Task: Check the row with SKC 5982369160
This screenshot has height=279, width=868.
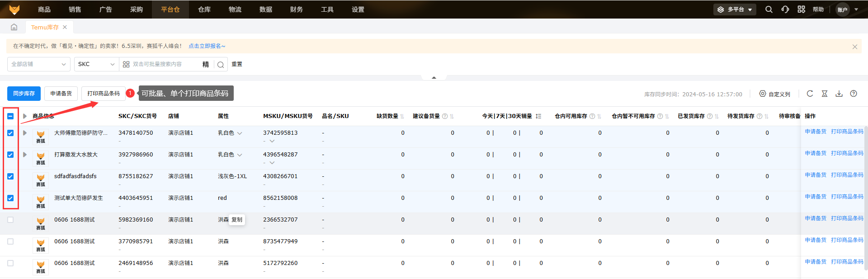Action: tap(10, 220)
